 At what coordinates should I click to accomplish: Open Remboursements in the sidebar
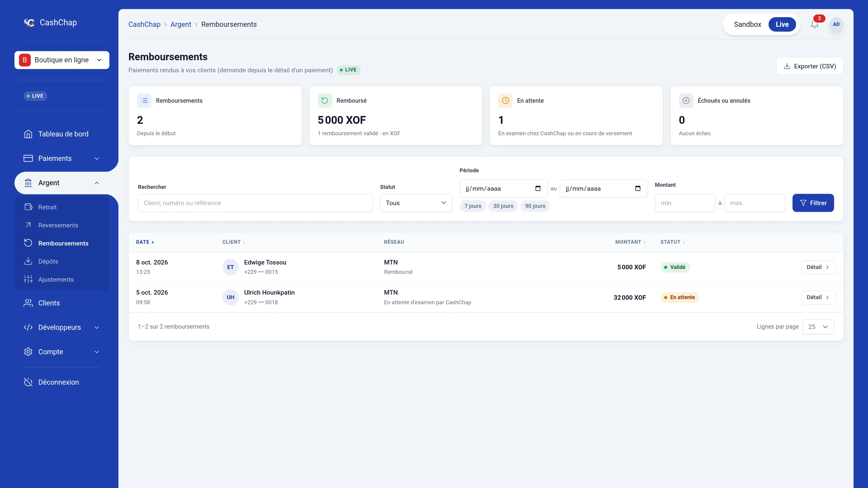62,243
